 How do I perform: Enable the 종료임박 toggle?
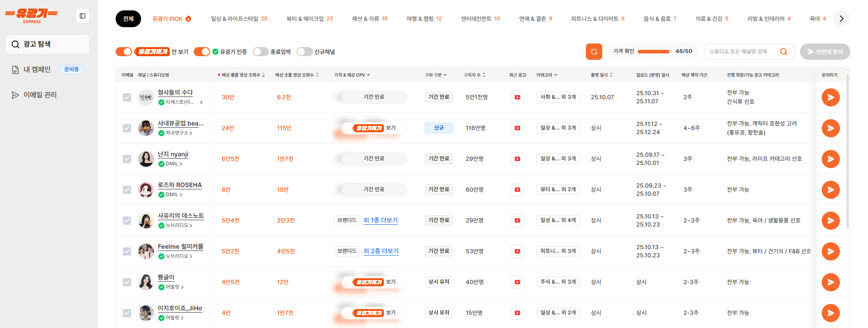[260, 52]
